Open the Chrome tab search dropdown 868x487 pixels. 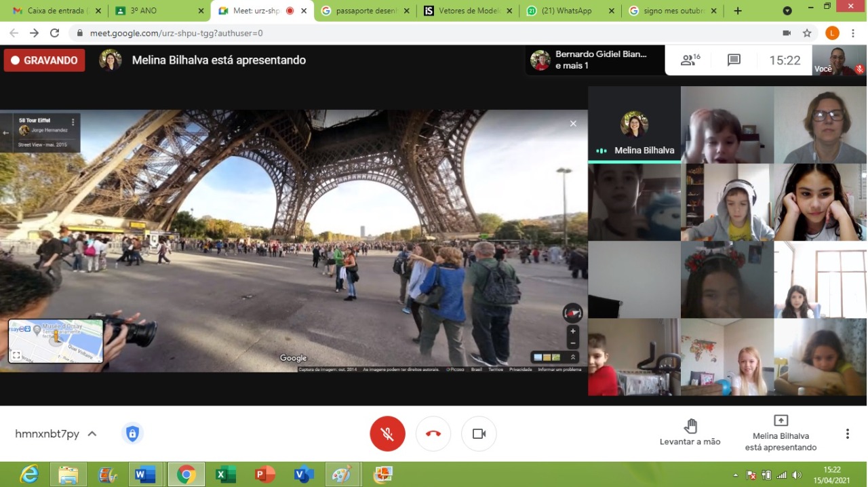(x=787, y=11)
